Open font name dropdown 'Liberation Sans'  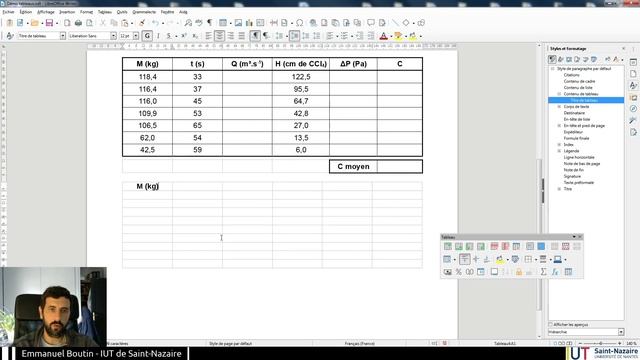pyautogui.click(x=113, y=36)
